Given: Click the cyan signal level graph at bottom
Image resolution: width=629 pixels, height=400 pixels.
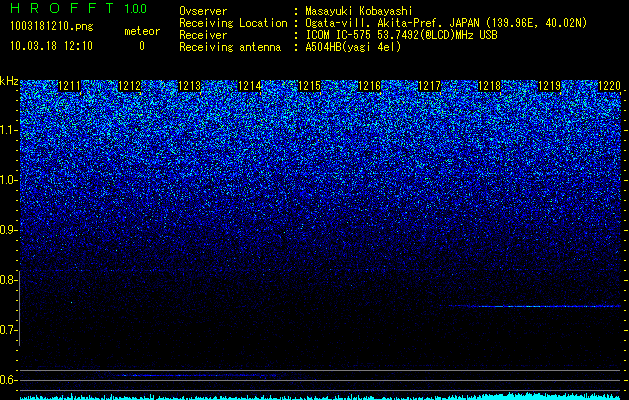Looking at the screenshot, I should [320, 396].
